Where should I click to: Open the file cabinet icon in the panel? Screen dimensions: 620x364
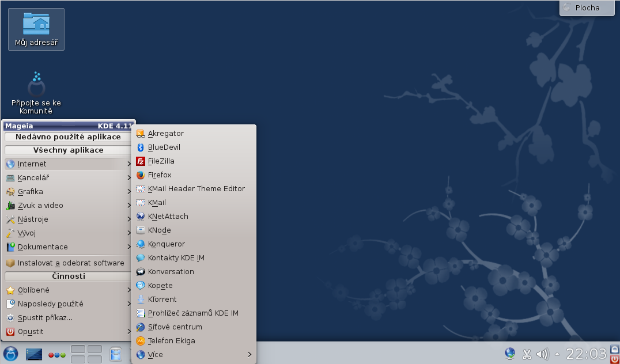[116, 354]
